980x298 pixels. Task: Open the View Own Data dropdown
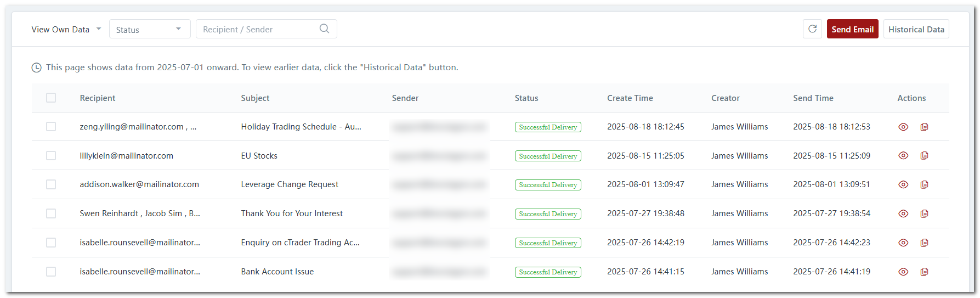point(66,30)
